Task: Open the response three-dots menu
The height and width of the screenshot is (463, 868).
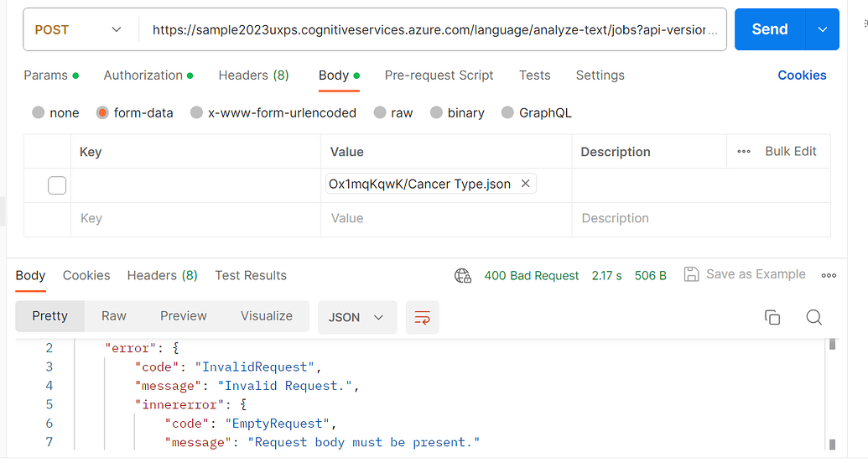Action: [829, 275]
